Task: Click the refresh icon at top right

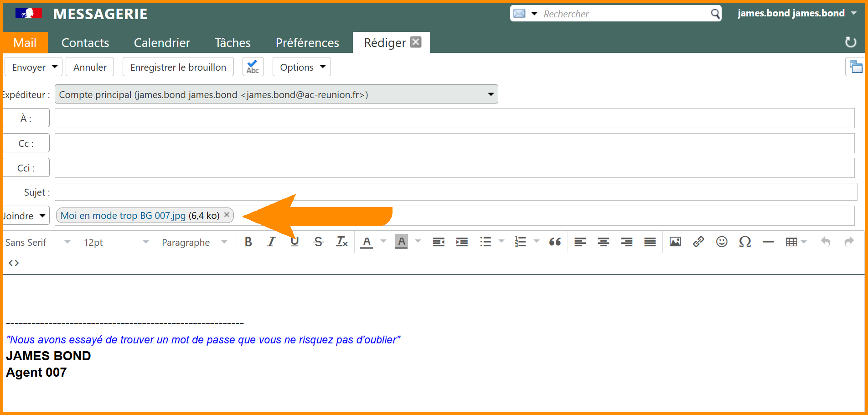Action: [x=850, y=42]
